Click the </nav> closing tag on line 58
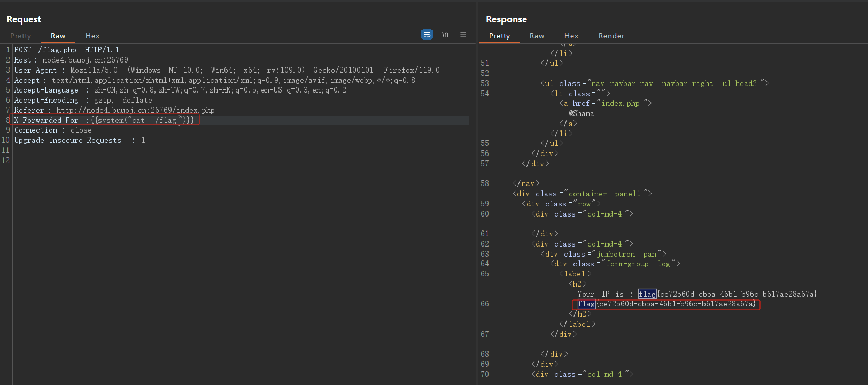Image resolution: width=868 pixels, height=385 pixels. coord(526,183)
